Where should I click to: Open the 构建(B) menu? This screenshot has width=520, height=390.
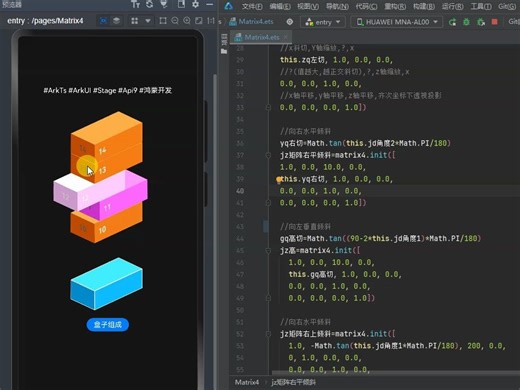[x=424, y=6]
